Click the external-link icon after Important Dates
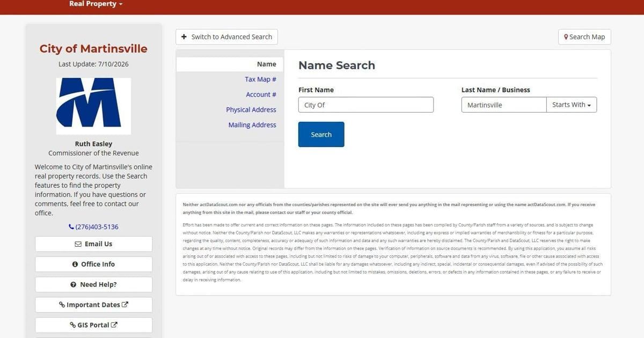Screen dimensions: 644x338 [x=125, y=305]
